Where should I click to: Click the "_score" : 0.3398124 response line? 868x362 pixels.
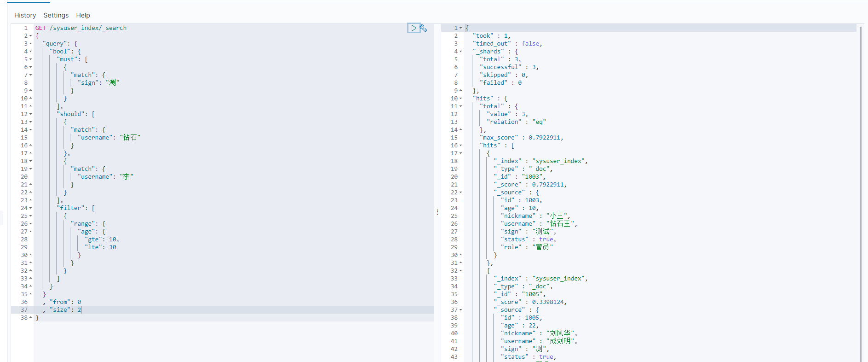[530, 302]
